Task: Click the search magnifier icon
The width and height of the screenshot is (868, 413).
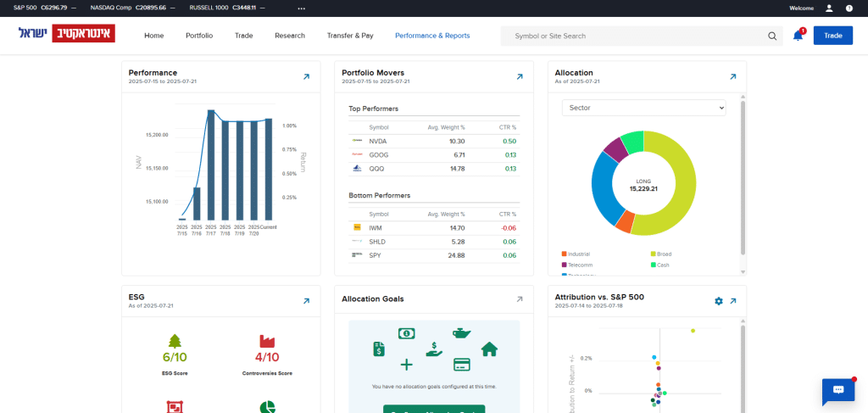Action: click(x=772, y=36)
